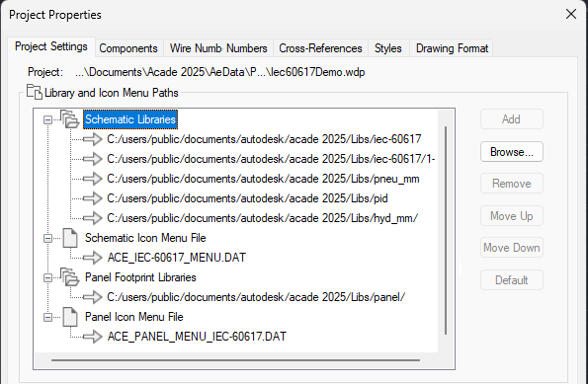Click the Browse... button
588x384 pixels.
click(x=512, y=152)
